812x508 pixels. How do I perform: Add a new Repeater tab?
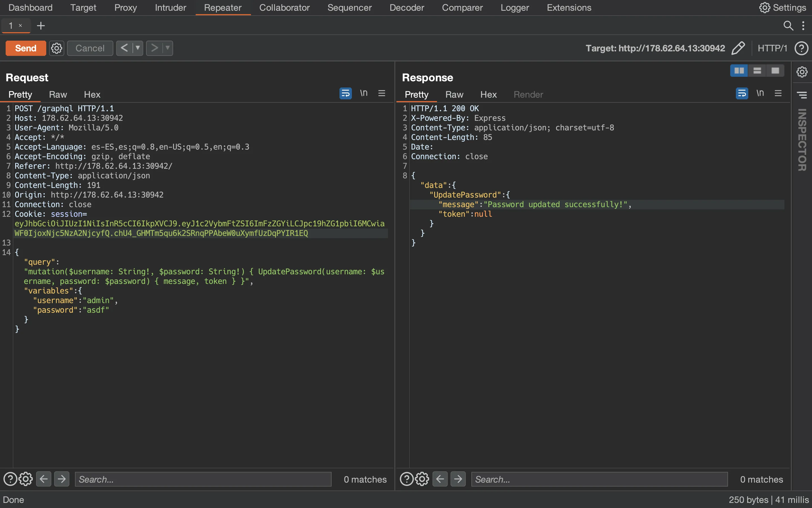point(41,25)
